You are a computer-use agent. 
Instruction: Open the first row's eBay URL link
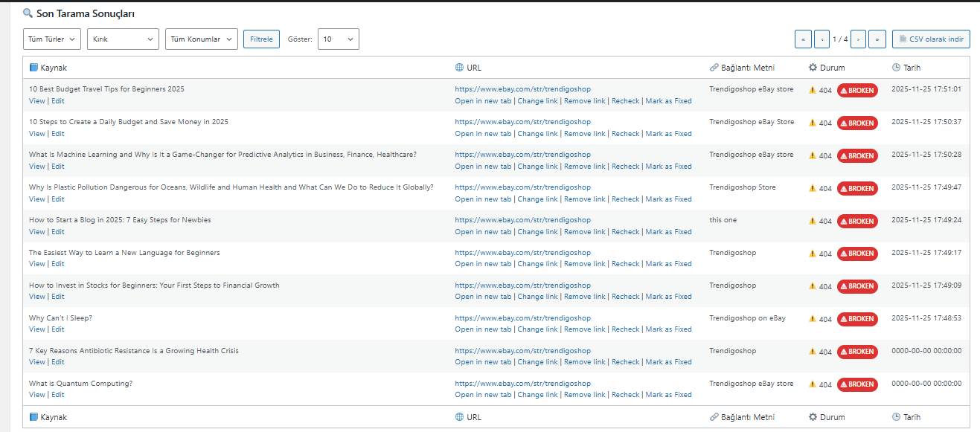click(x=522, y=89)
